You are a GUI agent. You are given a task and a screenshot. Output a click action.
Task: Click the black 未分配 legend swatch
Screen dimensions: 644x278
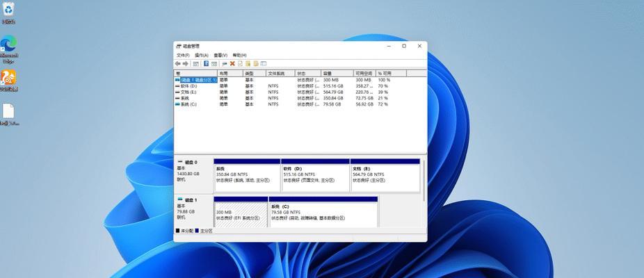[x=178, y=231]
